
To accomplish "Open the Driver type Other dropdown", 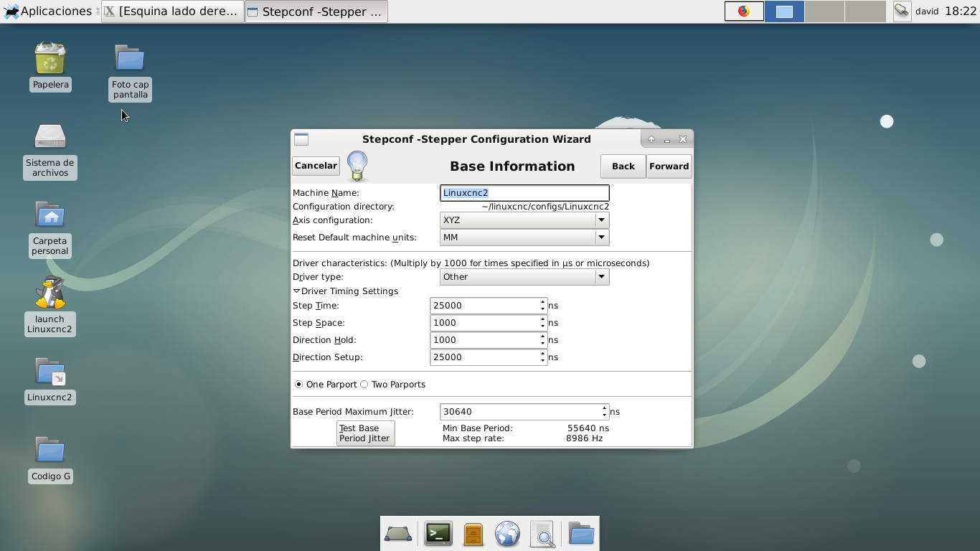I will tap(524, 277).
